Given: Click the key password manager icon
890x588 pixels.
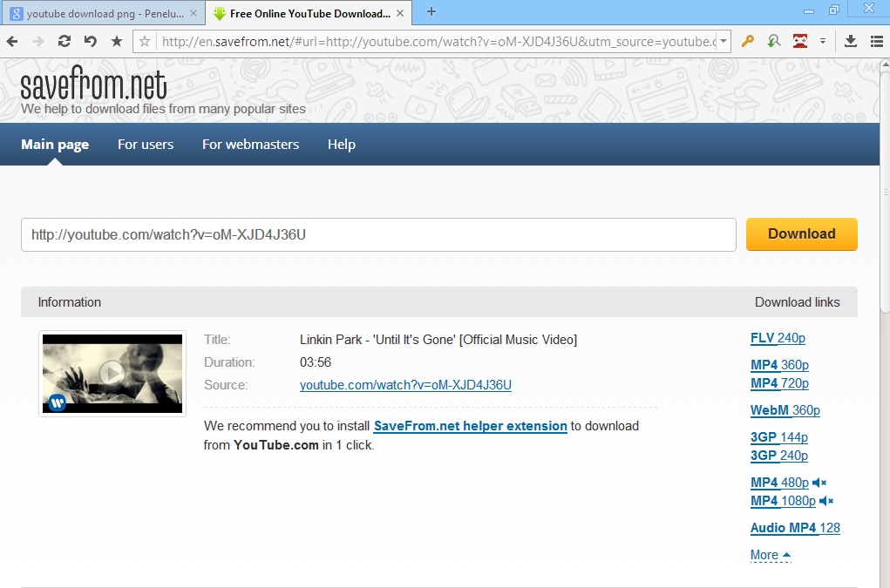Looking at the screenshot, I should click(748, 41).
